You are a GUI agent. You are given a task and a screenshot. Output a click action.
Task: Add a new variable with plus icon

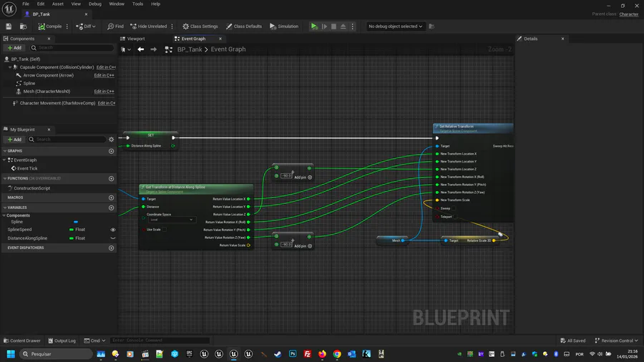point(112,207)
